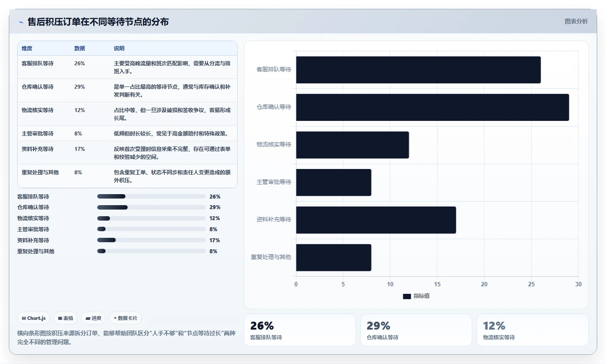Click the 主管审批等待 chart bar
This screenshot has width=606, height=364.
333,182
